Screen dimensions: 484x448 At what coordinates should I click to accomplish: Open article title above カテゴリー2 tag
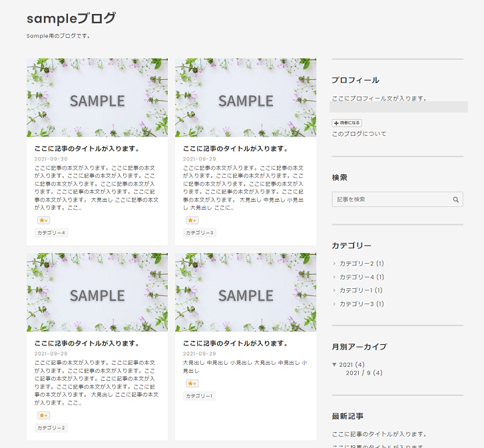tap(87, 343)
